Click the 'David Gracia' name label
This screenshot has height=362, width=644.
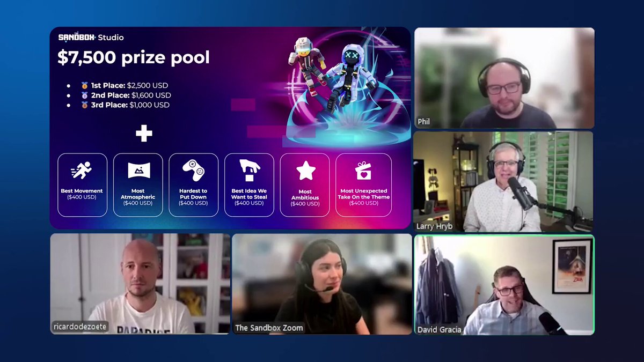[440, 329]
